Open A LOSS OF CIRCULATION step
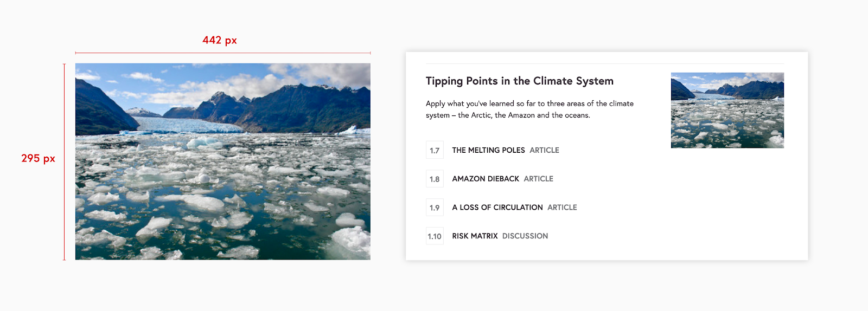The width and height of the screenshot is (868, 311). click(497, 208)
